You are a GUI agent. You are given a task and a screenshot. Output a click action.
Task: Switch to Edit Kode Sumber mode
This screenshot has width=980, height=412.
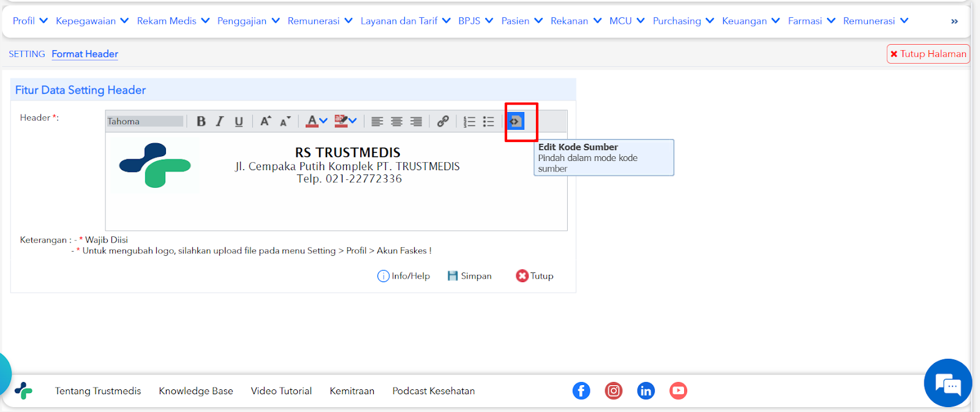[515, 121]
